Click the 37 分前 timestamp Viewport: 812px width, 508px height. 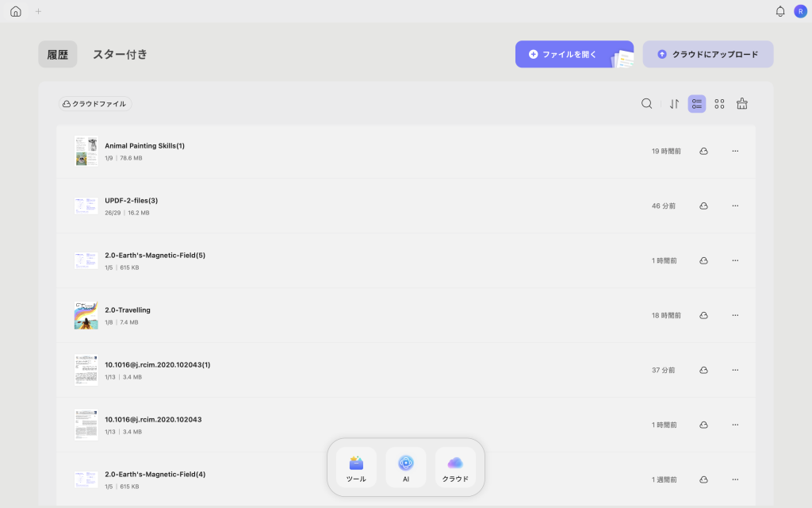pos(664,370)
